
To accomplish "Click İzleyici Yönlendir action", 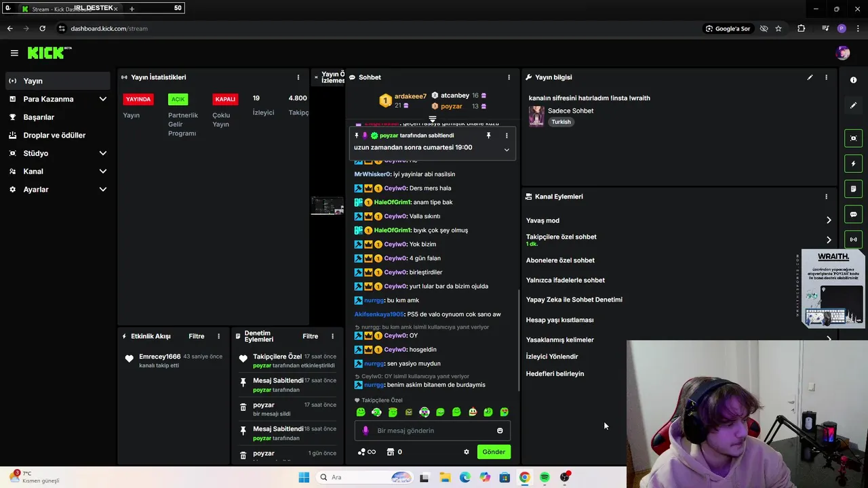I will pyautogui.click(x=552, y=357).
